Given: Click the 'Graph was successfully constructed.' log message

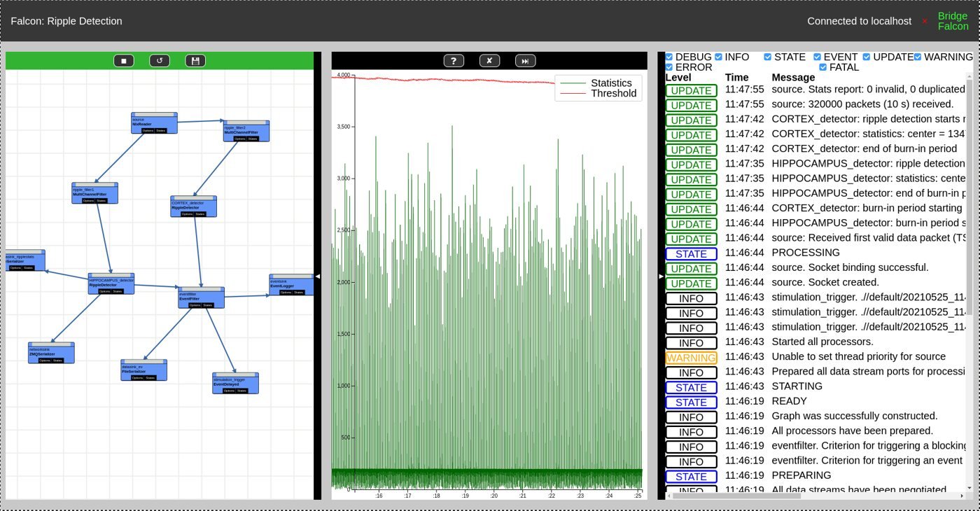Looking at the screenshot, I should click(854, 416).
